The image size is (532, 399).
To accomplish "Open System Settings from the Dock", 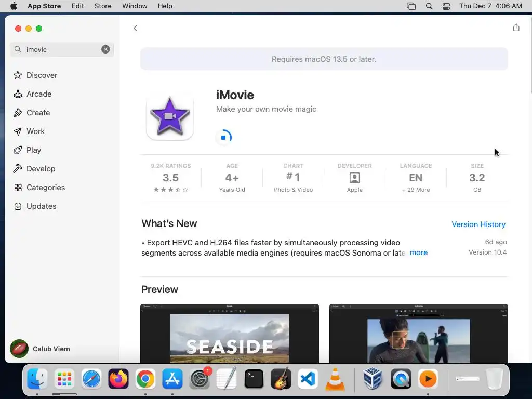I will [x=199, y=379].
